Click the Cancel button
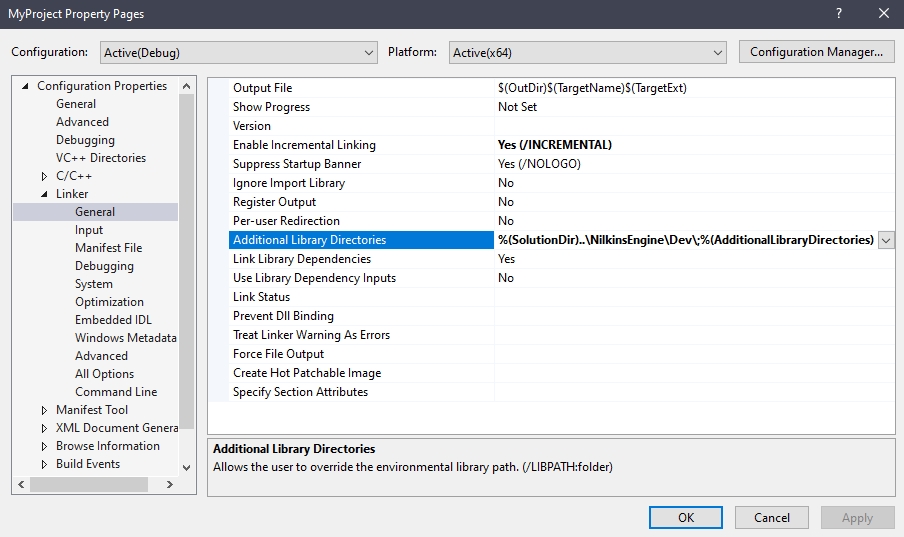Viewport: 904px width, 537px height. [x=771, y=517]
